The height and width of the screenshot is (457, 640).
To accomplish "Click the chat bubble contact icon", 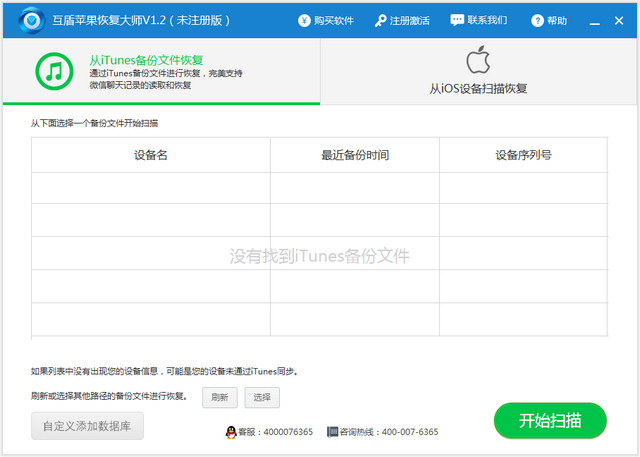I will click(x=457, y=20).
